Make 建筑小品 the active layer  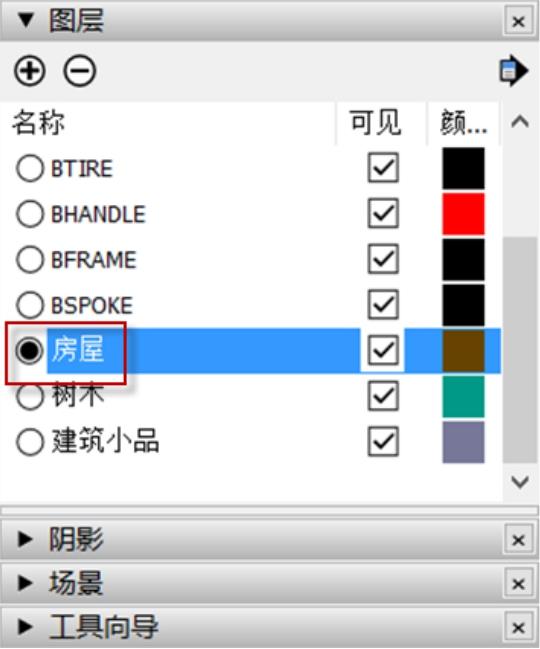29,442
